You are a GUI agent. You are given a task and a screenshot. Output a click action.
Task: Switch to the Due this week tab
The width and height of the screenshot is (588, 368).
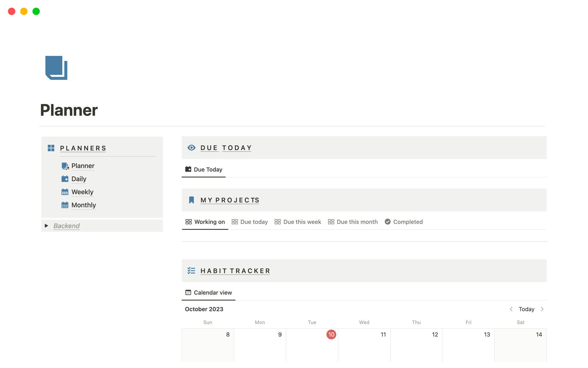[298, 222]
